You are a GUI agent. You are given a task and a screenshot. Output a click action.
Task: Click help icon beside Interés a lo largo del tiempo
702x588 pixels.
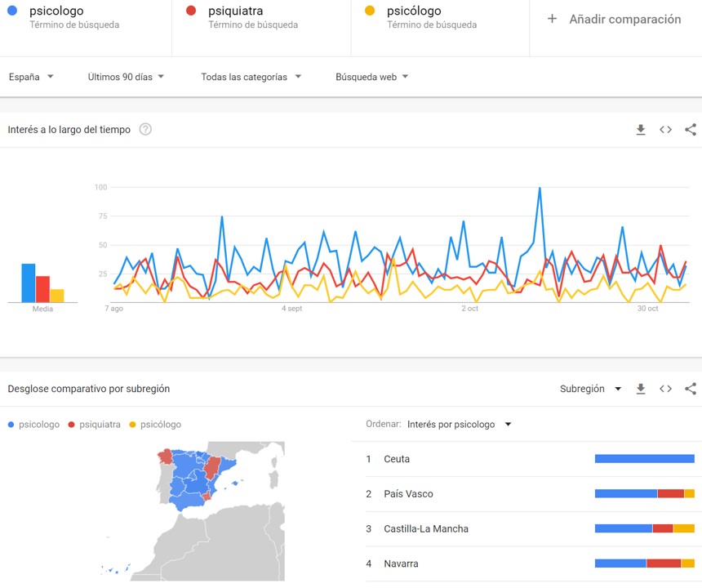(145, 130)
